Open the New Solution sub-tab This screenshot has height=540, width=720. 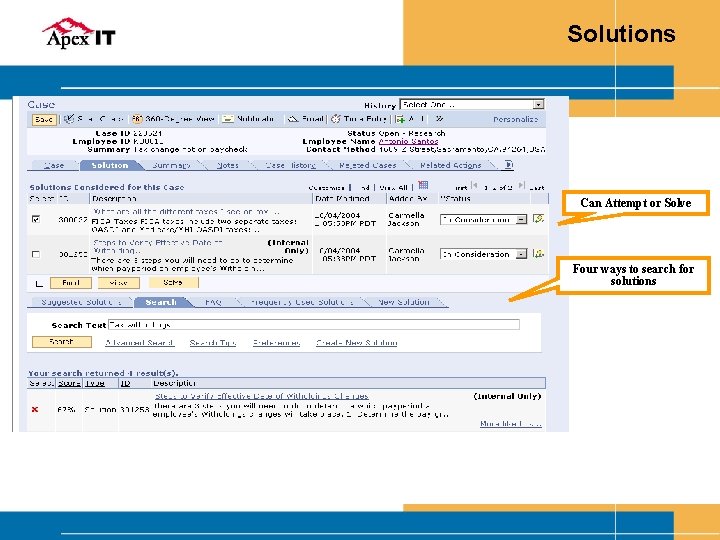click(x=404, y=302)
